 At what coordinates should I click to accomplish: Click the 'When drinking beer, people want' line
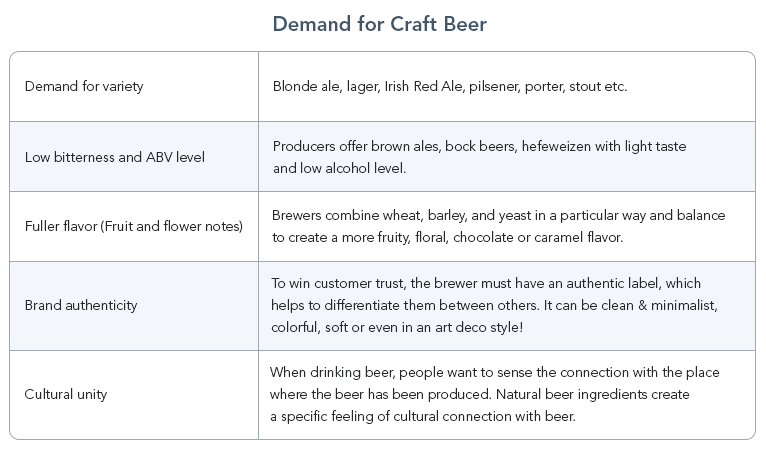(494, 372)
